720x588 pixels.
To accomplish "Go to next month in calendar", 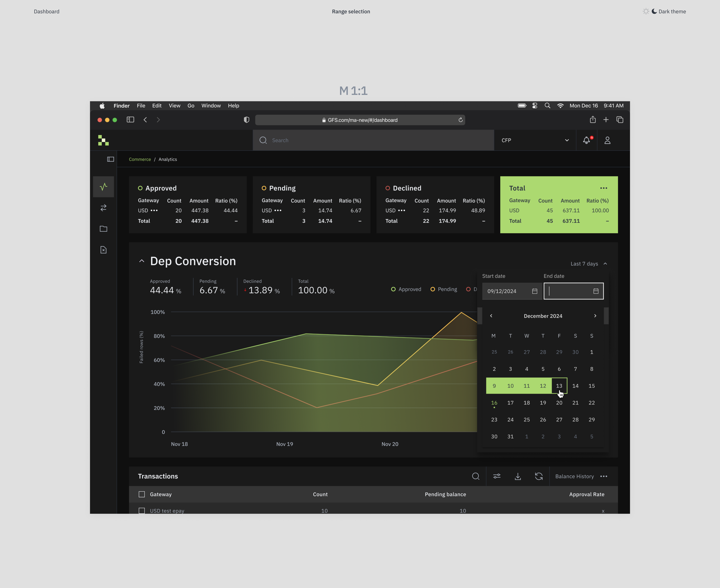I will tap(595, 316).
